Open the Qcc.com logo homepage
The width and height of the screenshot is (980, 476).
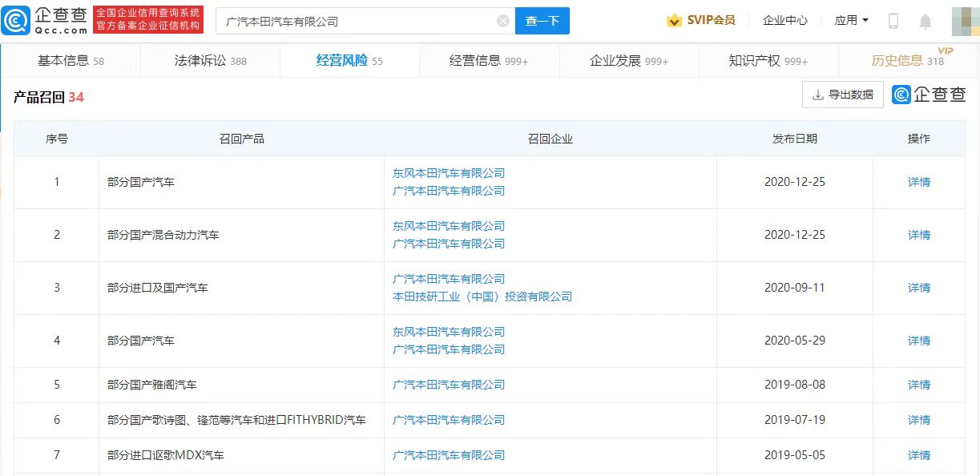pos(45,20)
